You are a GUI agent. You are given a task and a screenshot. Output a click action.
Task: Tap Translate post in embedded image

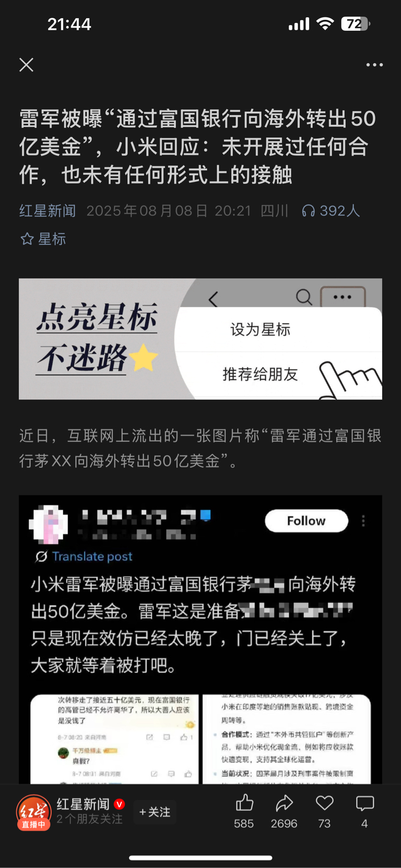click(x=84, y=556)
